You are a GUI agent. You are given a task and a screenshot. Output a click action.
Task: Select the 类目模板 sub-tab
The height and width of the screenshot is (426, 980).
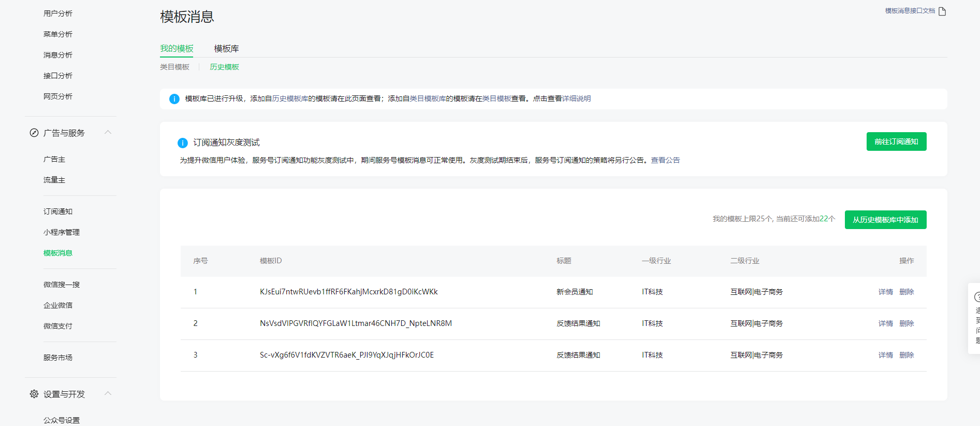(174, 67)
